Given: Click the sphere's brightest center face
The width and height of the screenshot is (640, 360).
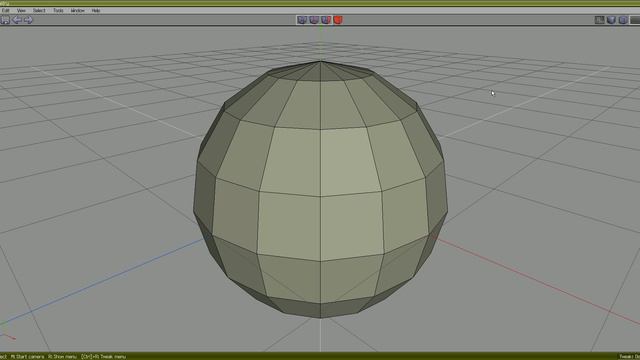Looking at the screenshot, I should pos(350,162).
